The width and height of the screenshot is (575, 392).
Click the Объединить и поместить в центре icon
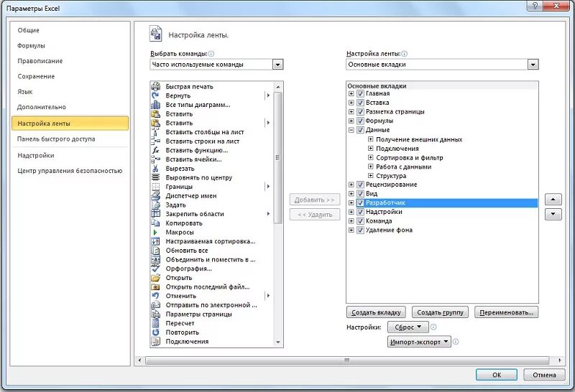pyautogui.click(x=155, y=259)
